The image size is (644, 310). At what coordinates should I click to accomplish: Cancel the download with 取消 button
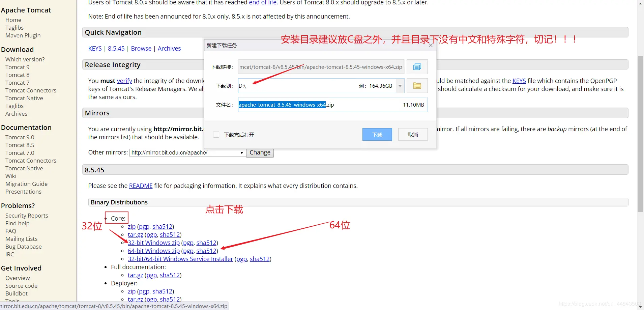pyautogui.click(x=412, y=134)
